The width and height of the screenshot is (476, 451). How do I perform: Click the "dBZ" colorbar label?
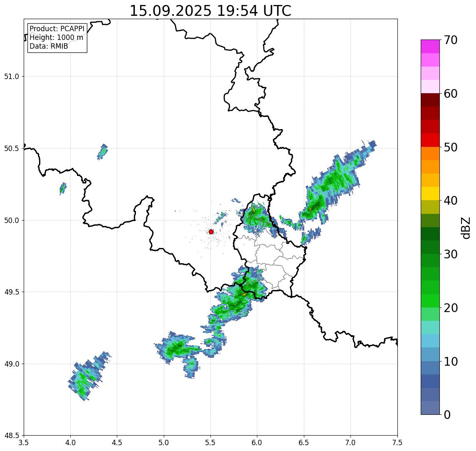(465, 228)
